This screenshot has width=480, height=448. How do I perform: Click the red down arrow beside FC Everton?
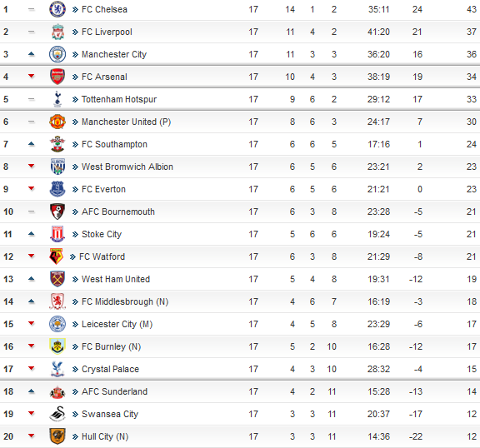tap(31, 188)
